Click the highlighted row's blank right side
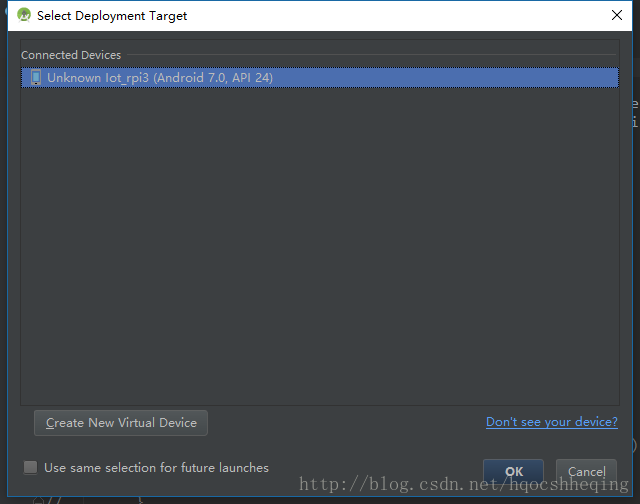 (445, 78)
